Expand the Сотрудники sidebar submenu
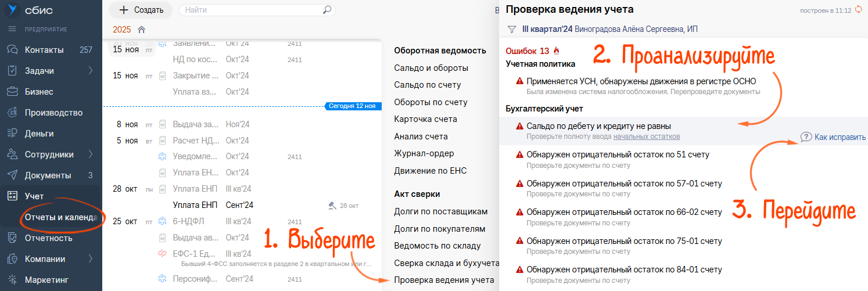868x291 pixels. [90, 155]
